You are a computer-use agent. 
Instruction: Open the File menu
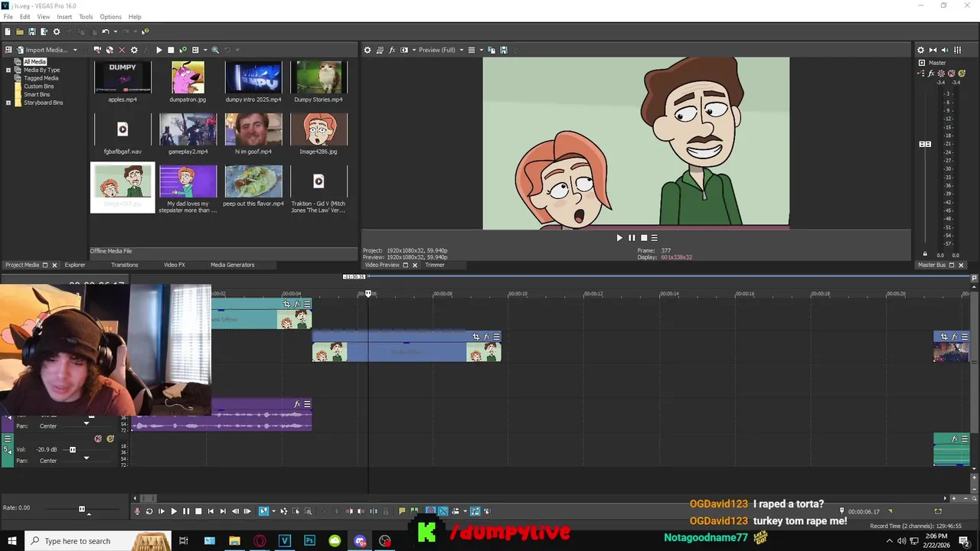pos(8,16)
